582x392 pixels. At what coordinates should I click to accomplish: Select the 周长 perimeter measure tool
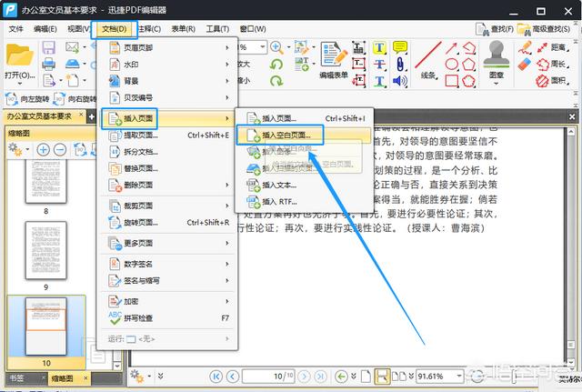click(x=552, y=65)
